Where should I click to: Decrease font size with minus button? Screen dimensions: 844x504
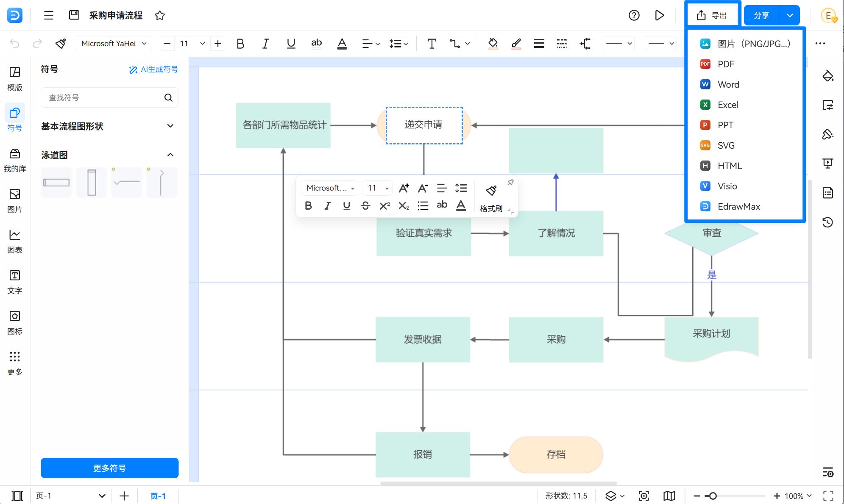(167, 44)
